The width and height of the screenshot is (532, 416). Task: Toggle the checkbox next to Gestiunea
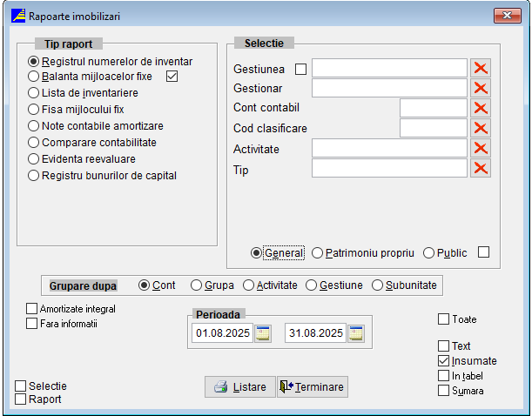pyautogui.click(x=301, y=69)
